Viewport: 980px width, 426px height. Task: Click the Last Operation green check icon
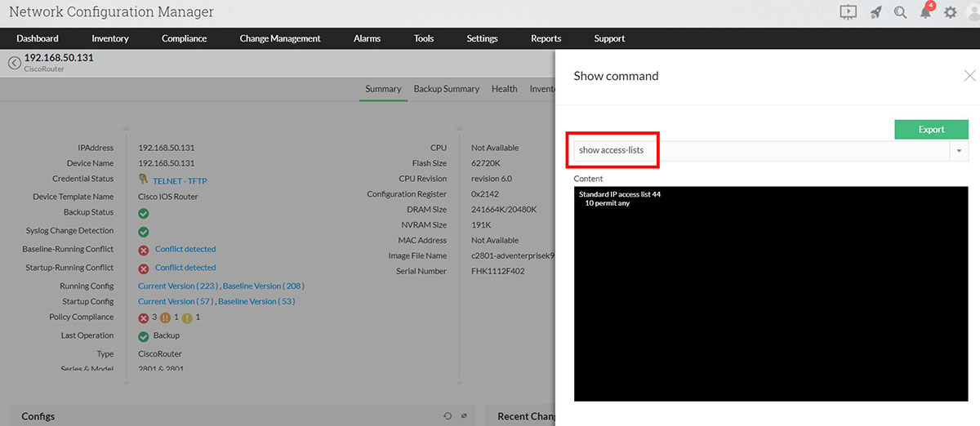click(144, 336)
